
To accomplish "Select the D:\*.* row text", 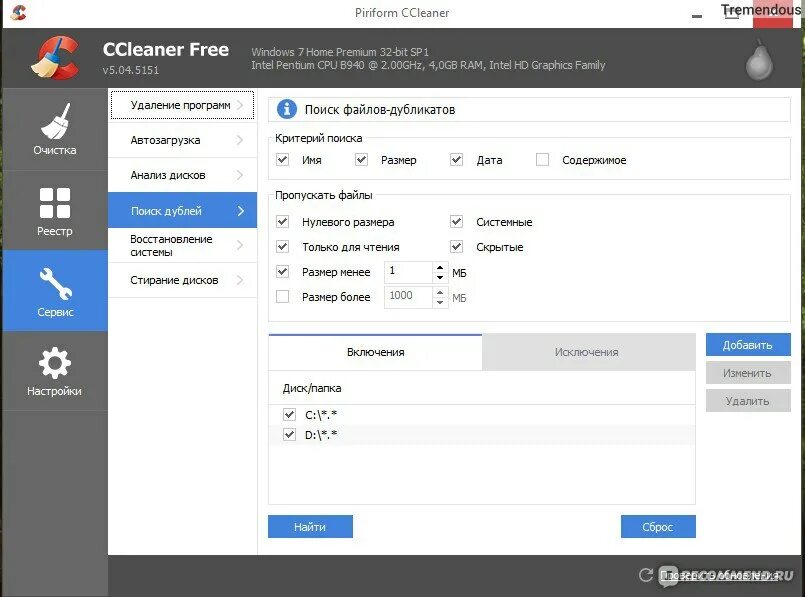I will pos(321,435).
